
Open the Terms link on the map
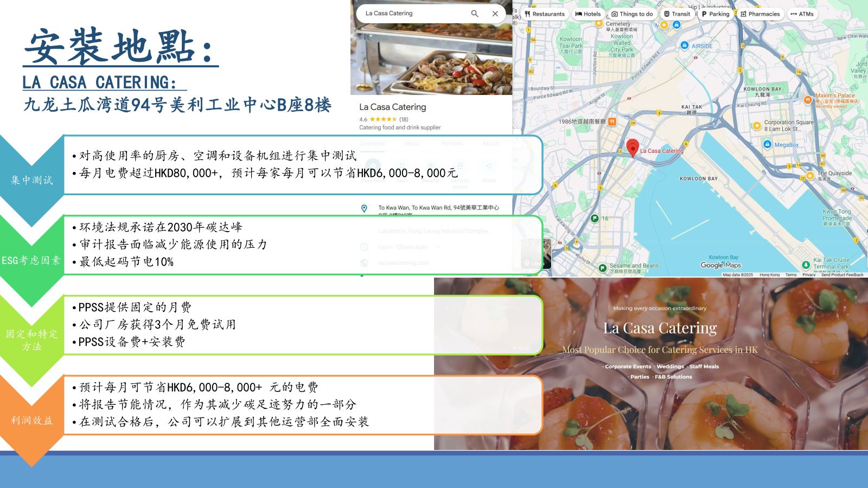click(791, 275)
